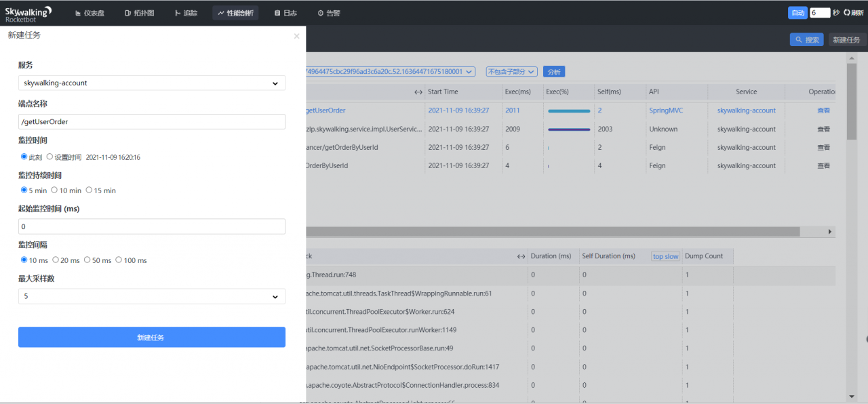This screenshot has height=404, width=868.
Task: Click the 追踪 trace icon in navbar
Action: [178, 13]
